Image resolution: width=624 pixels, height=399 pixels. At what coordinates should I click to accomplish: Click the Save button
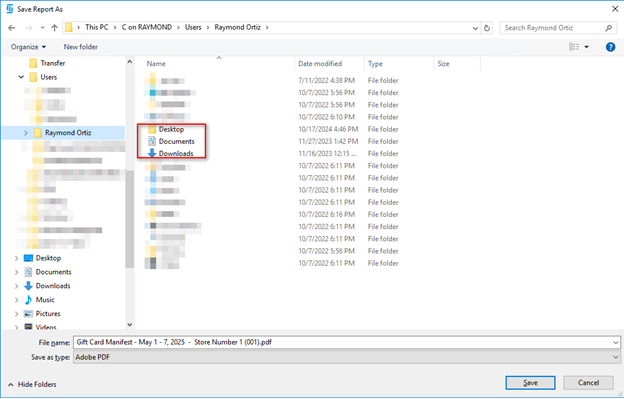click(x=530, y=383)
